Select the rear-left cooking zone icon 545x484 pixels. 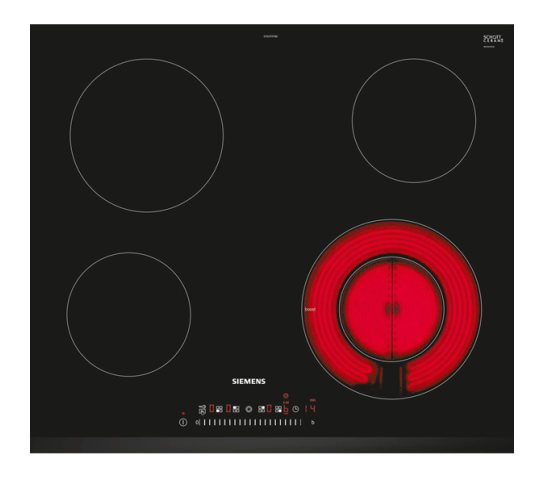236,409
